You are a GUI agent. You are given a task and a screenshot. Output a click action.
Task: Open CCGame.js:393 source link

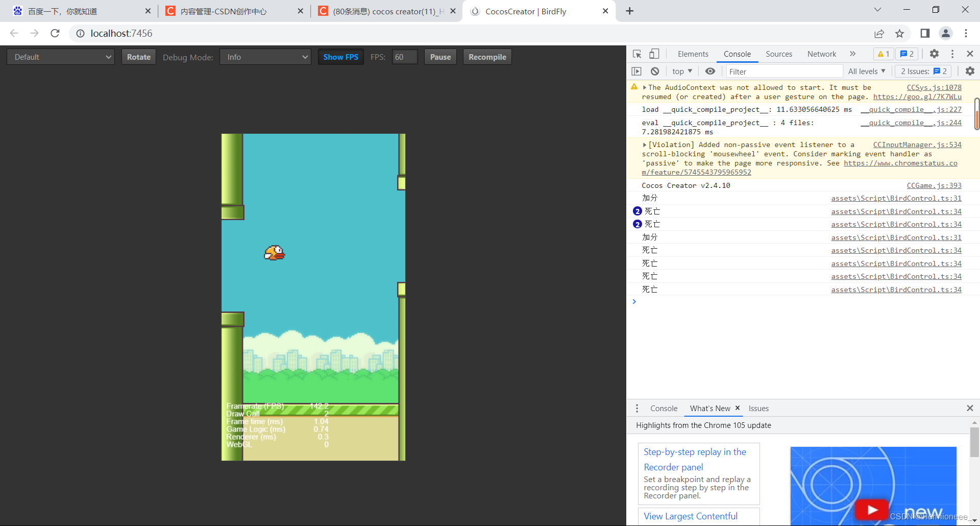(934, 185)
